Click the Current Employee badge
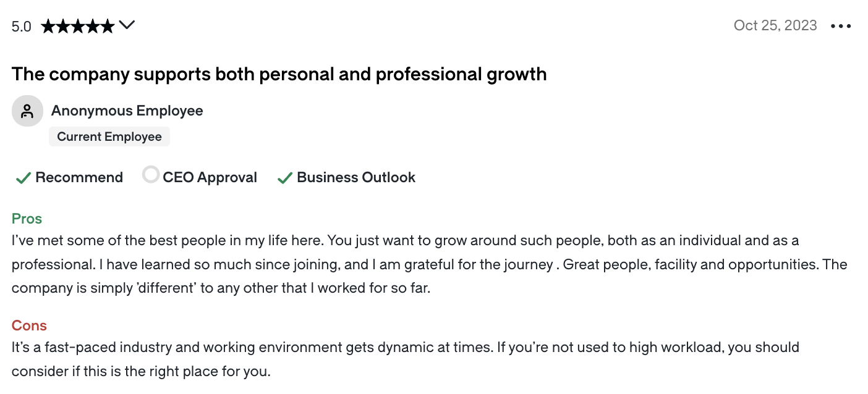 click(109, 136)
